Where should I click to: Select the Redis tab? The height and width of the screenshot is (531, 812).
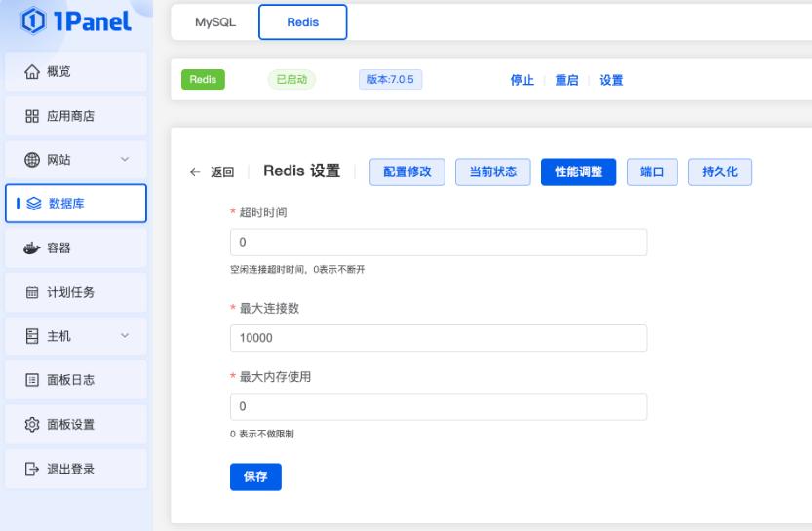[x=302, y=21]
